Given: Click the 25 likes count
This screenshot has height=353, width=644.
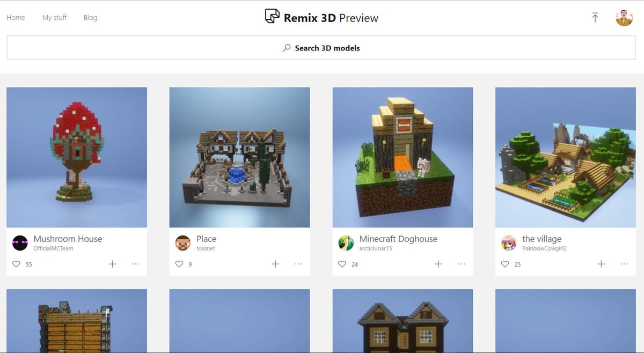Looking at the screenshot, I should point(517,264).
